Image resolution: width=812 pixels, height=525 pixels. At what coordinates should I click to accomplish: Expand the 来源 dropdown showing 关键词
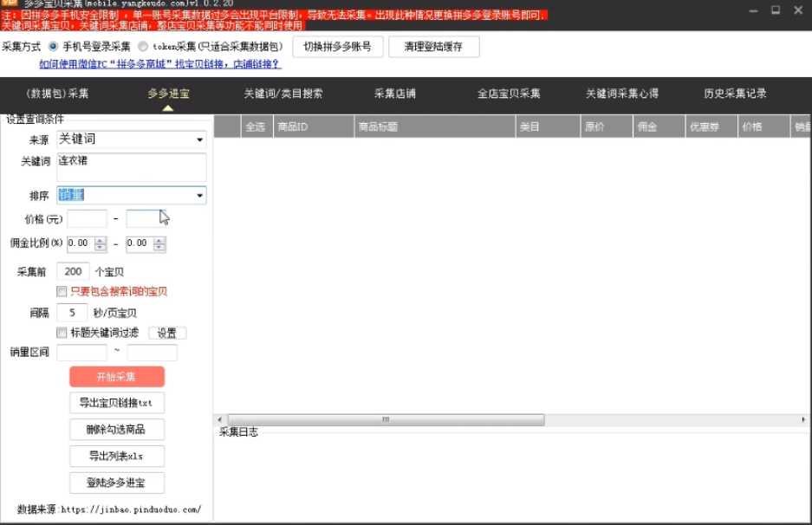click(199, 139)
